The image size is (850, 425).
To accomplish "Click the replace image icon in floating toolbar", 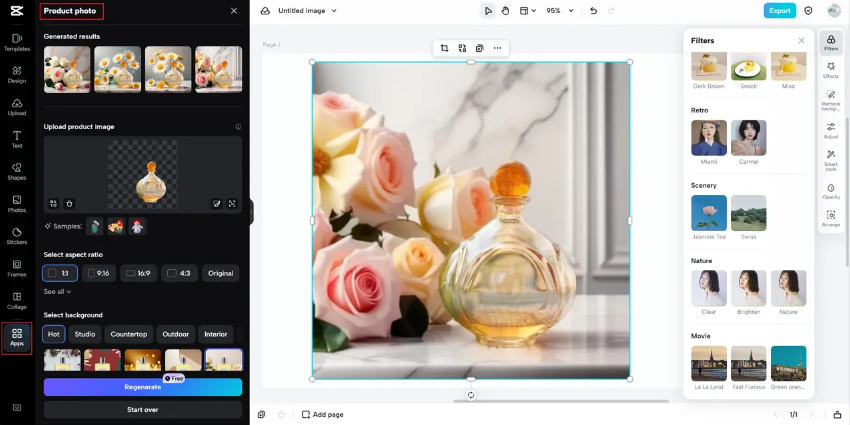I will (x=462, y=48).
